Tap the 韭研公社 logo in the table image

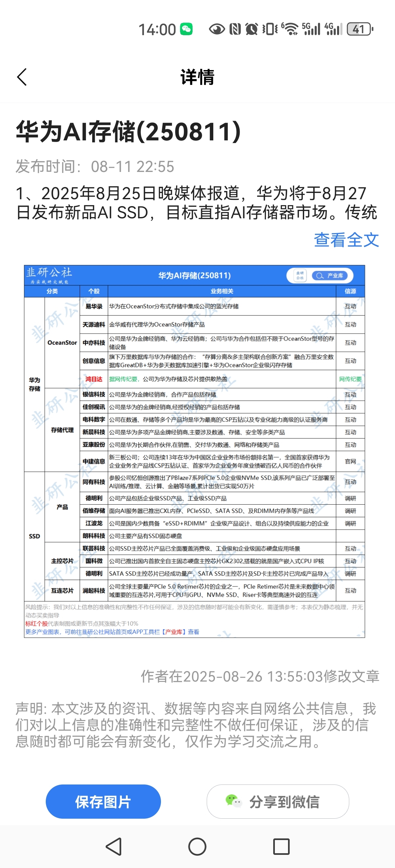[49, 275]
